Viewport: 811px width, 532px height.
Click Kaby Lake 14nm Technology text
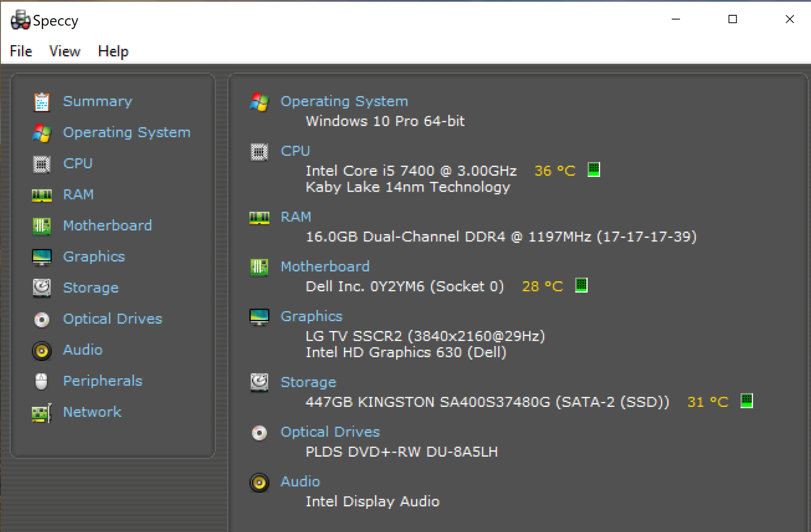(x=407, y=188)
